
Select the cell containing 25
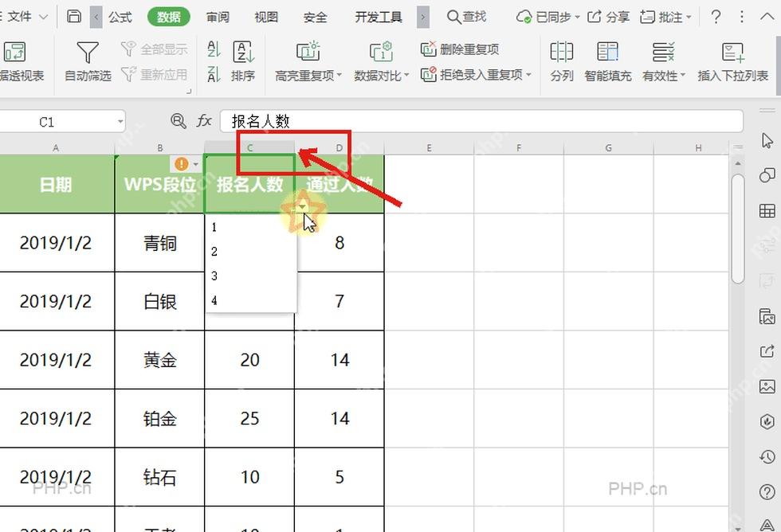point(249,419)
